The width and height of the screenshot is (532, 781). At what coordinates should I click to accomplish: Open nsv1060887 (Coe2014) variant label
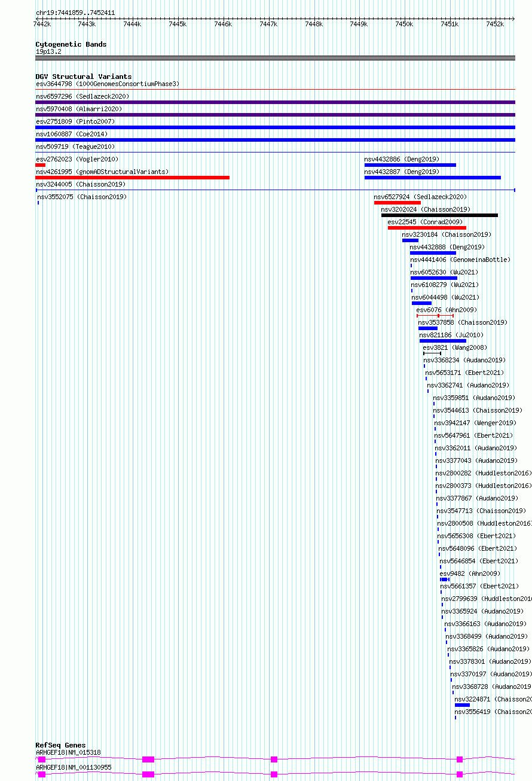(x=72, y=134)
